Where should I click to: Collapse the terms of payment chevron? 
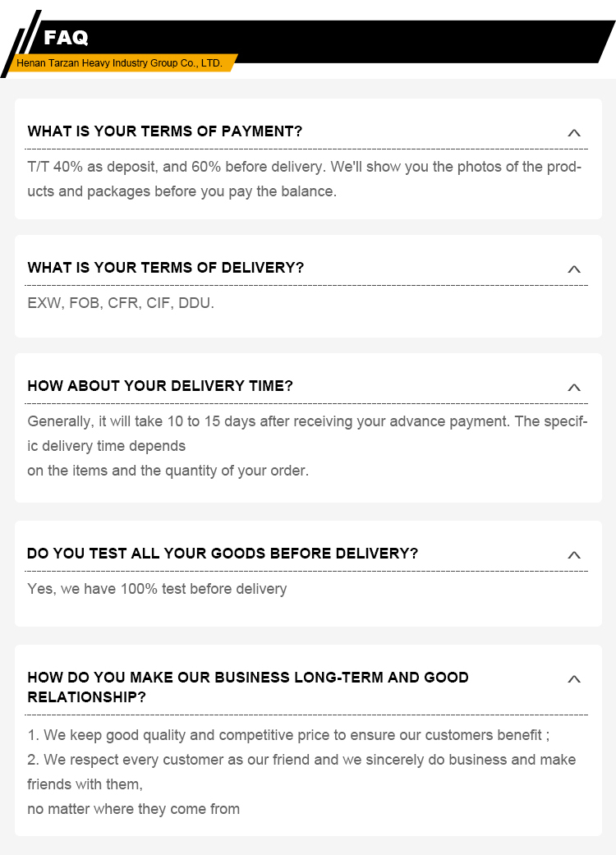tap(574, 132)
